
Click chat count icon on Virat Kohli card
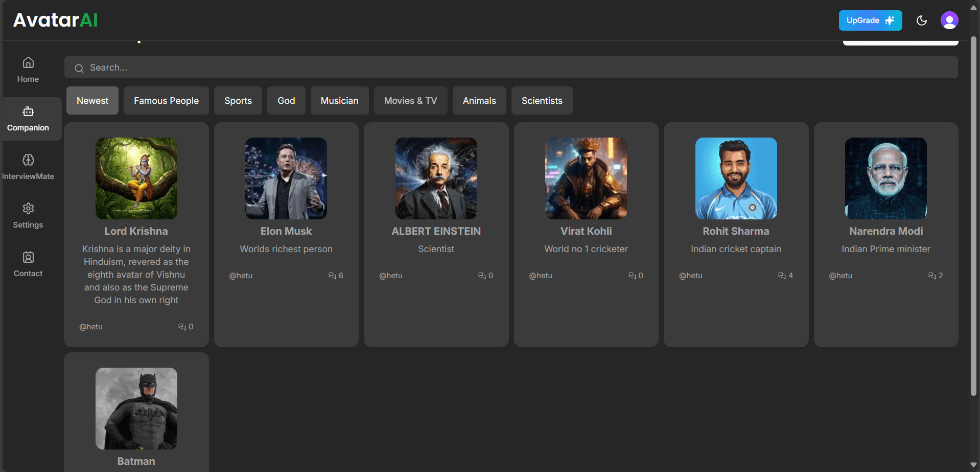[x=632, y=276]
